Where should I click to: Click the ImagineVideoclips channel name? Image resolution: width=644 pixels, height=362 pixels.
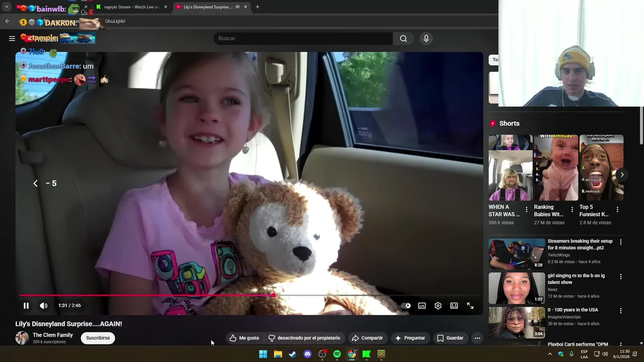[564, 317]
